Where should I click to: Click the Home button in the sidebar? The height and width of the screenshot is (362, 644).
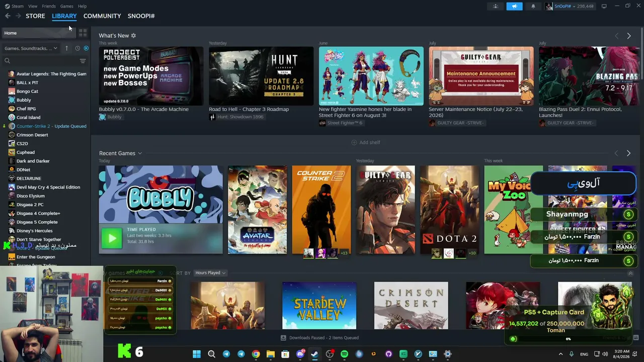pyautogui.click(x=38, y=33)
